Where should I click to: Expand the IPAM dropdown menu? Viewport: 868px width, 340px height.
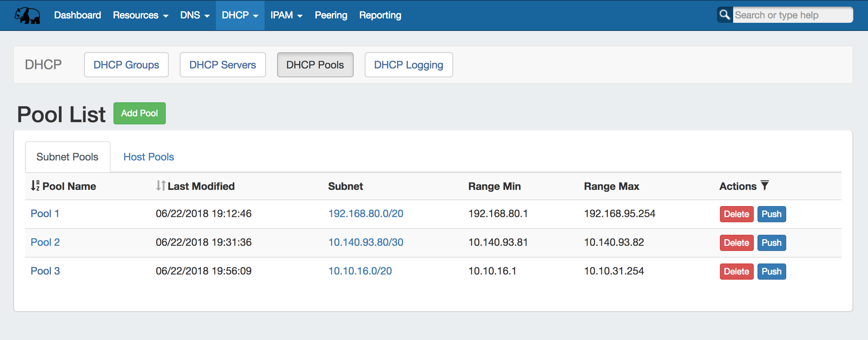point(286,15)
